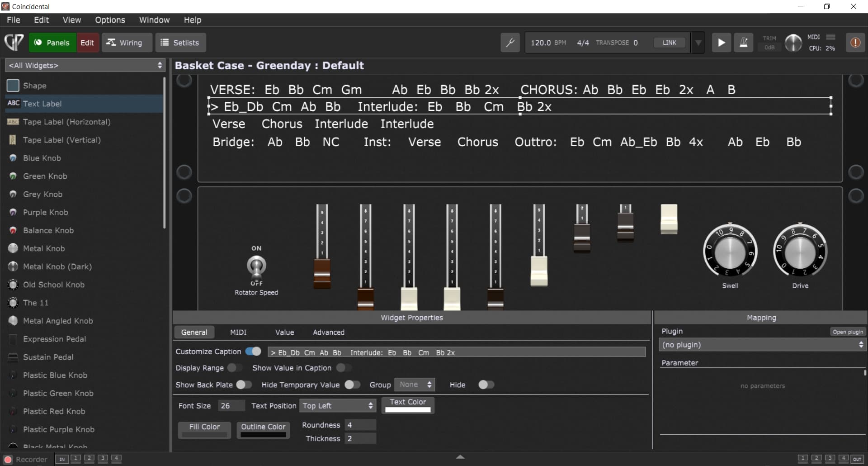Open the Options menu

coord(110,20)
